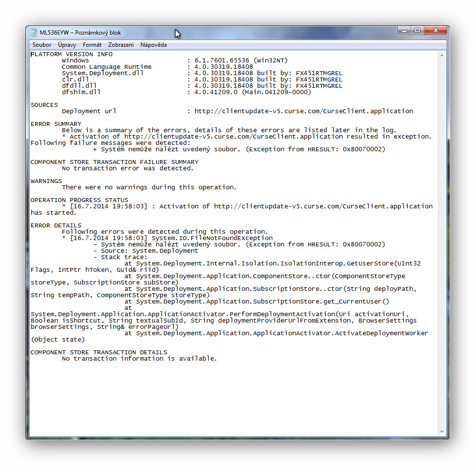
Task: Click the deployment URL in SOURCES section
Action: pos(303,111)
